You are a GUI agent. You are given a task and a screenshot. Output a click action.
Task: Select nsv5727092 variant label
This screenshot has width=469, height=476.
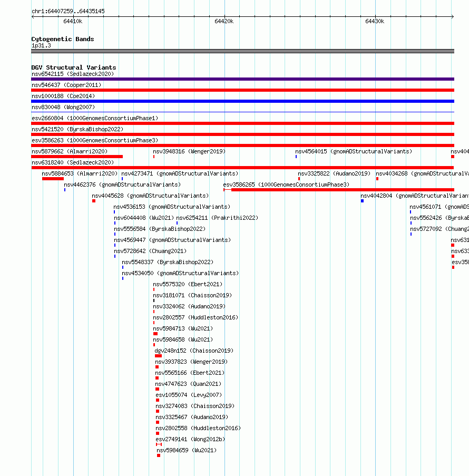click(x=439, y=229)
